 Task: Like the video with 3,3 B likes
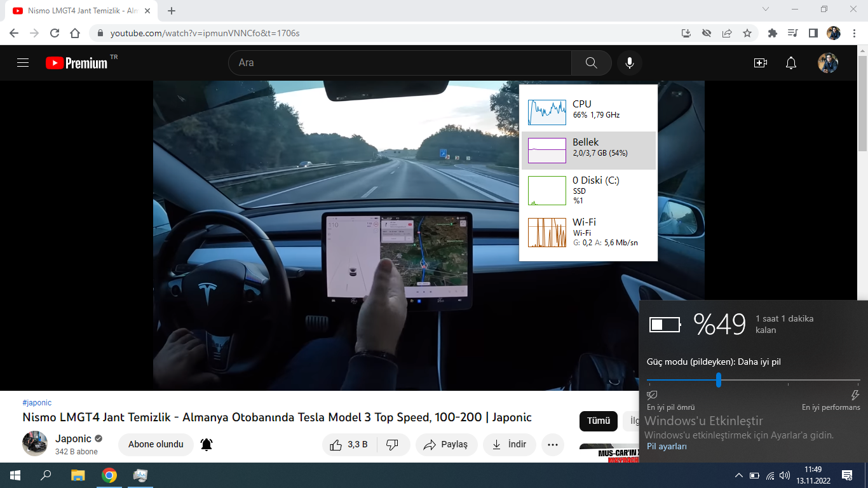(349, 445)
